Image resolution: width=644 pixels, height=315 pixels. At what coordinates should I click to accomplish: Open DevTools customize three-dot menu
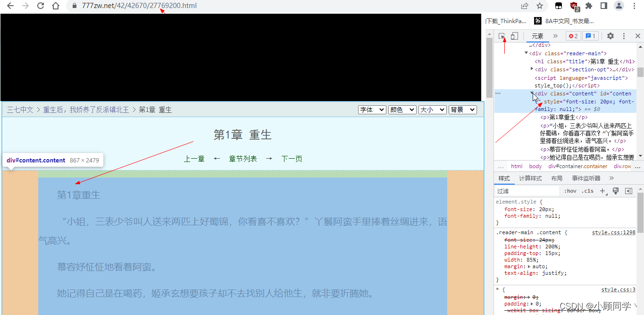pyautogui.click(x=624, y=36)
